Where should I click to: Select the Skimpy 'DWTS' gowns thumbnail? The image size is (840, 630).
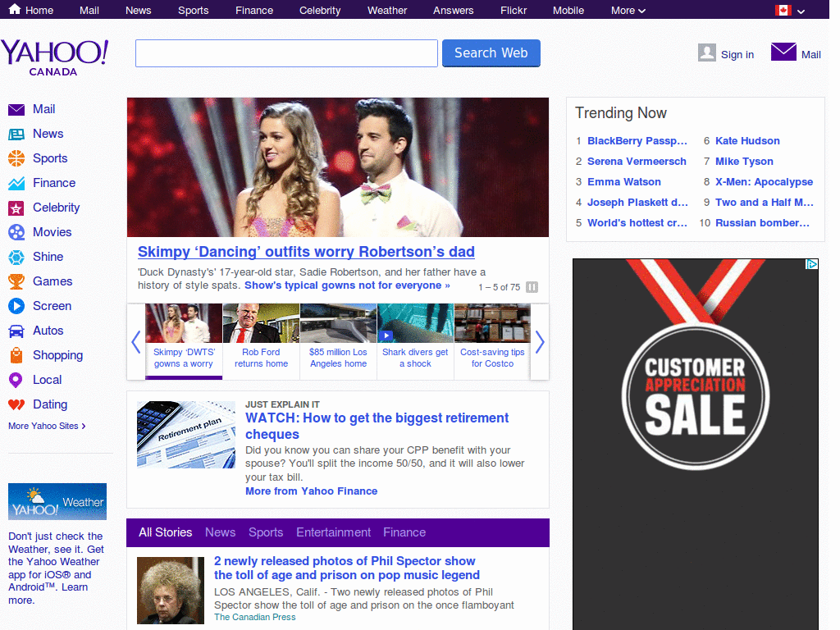184,342
